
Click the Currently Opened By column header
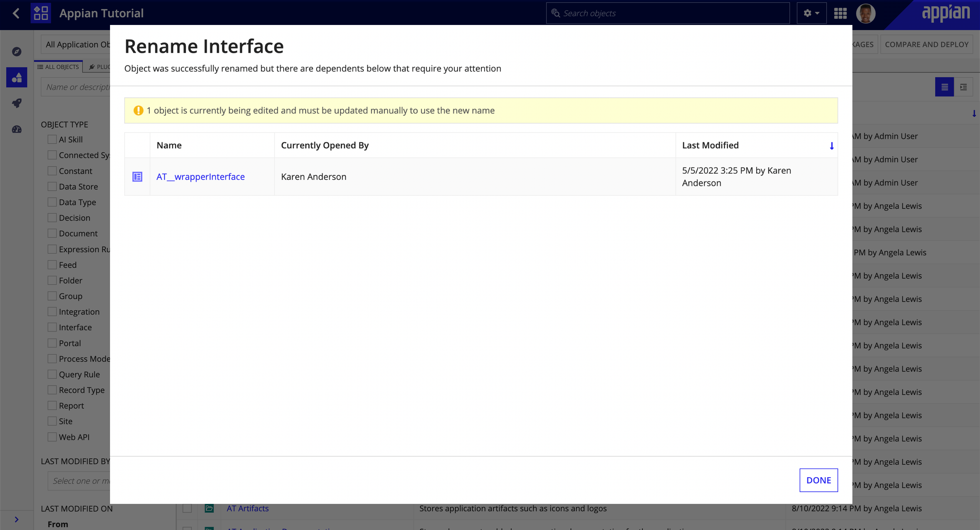click(x=325, y=146)
